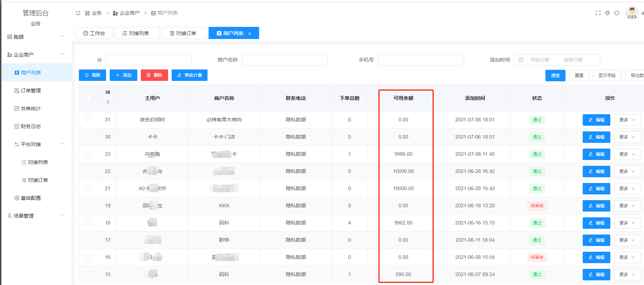644x285 pixels.
Task: Open 对接订单 in the sidebar submenu
Action: [36, 180]
